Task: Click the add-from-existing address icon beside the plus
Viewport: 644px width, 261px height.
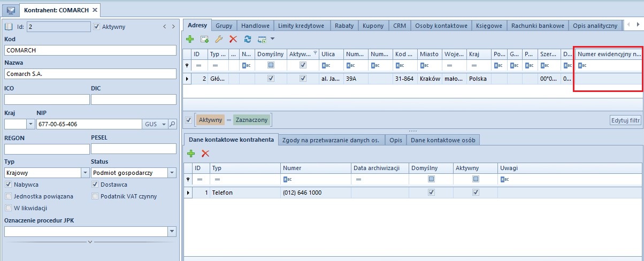Action: pyautogui.click(x=204, y=39)
